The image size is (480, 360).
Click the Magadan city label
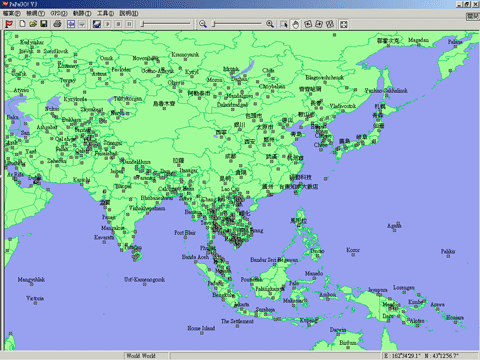[x=418, y=40]
